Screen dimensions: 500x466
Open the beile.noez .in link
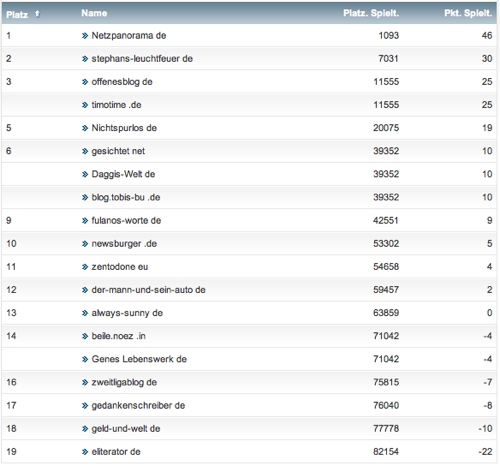pyautogui.click(x=118, y=336)
